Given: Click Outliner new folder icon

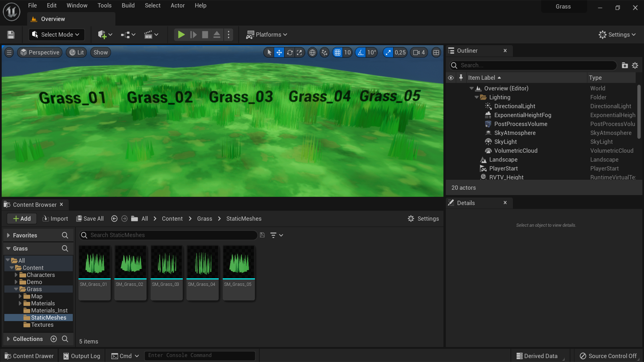Looking at the screenshot, I should pos(625,65).
